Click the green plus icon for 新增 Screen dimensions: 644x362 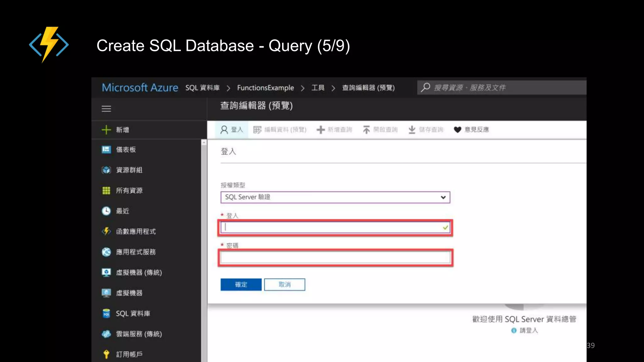pos(106,130)
